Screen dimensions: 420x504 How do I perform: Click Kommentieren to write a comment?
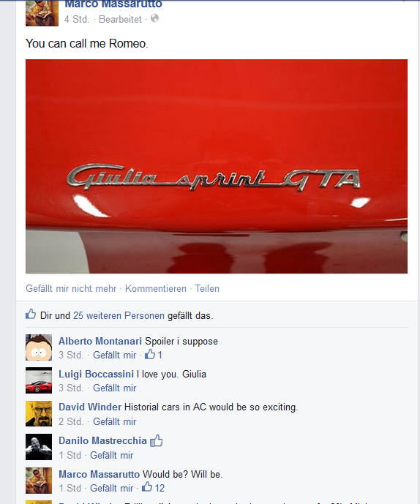pyautogui.click(x=156, y=288)
